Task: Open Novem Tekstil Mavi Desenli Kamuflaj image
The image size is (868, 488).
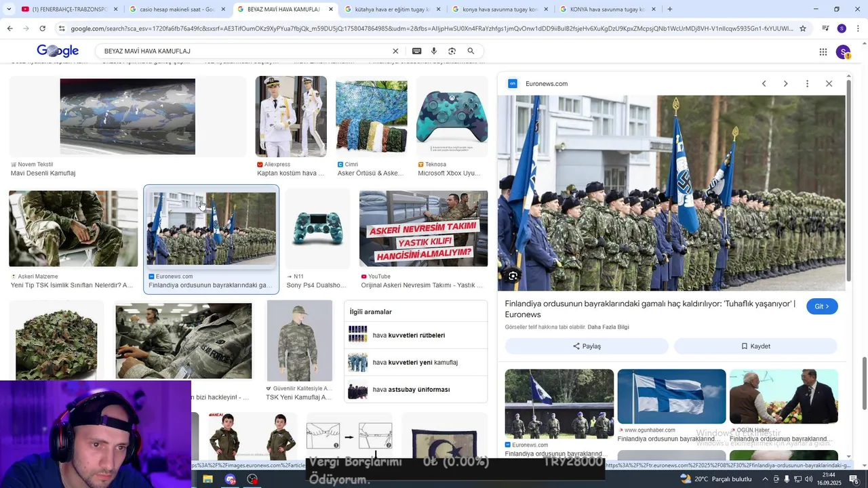Action: [x=127, y=117]
